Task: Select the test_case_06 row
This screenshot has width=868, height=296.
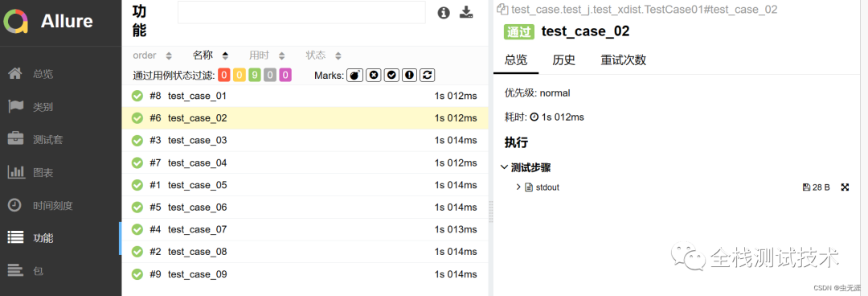Action: (x=305, y=208)
